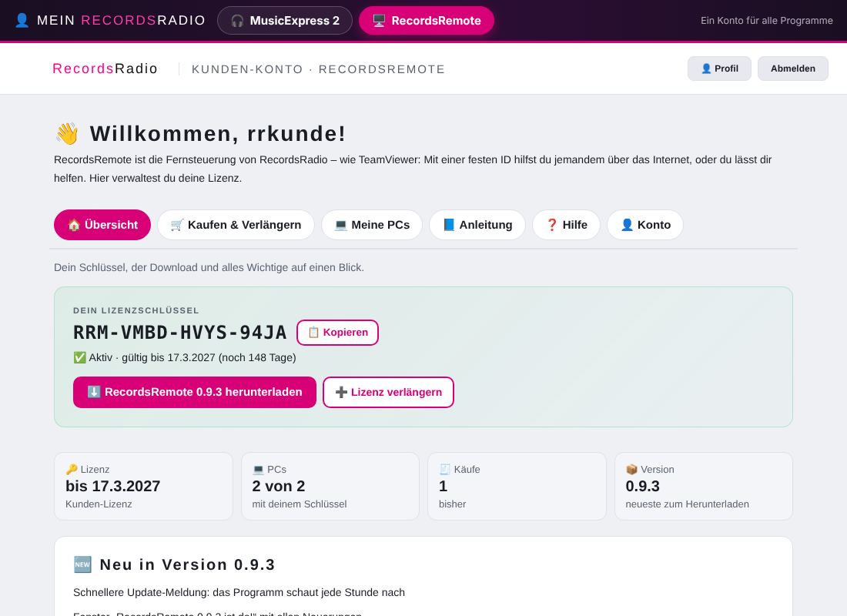Click the receipt icon on the Käufe card
The height and width of the screenshot is (616, 847).
coord(444,469)
